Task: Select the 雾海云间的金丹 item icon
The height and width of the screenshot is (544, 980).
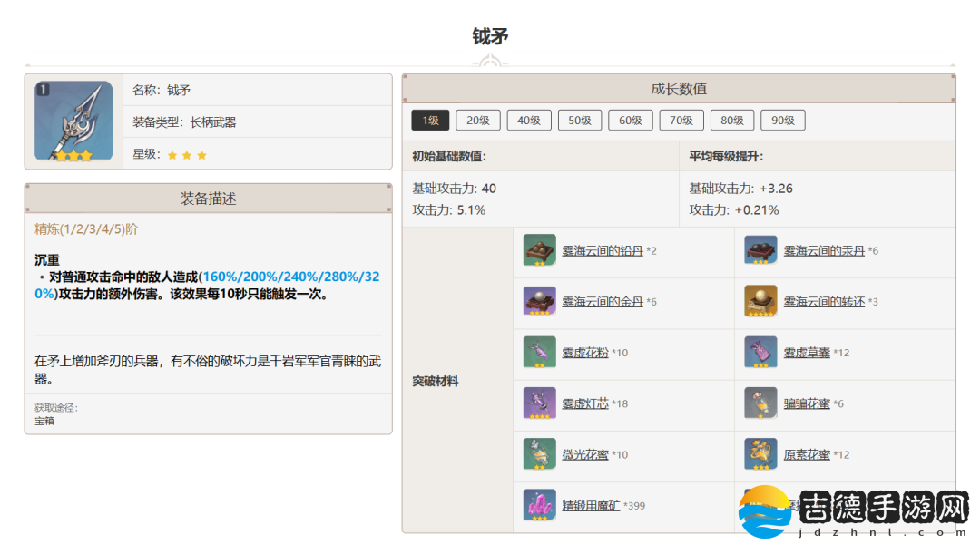Action: [539, 301]
